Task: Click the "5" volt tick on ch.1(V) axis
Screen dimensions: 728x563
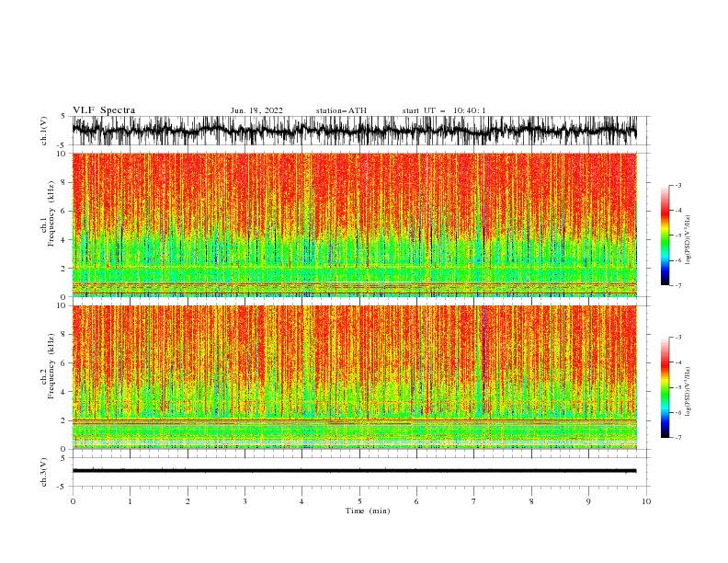Action: 63,117
